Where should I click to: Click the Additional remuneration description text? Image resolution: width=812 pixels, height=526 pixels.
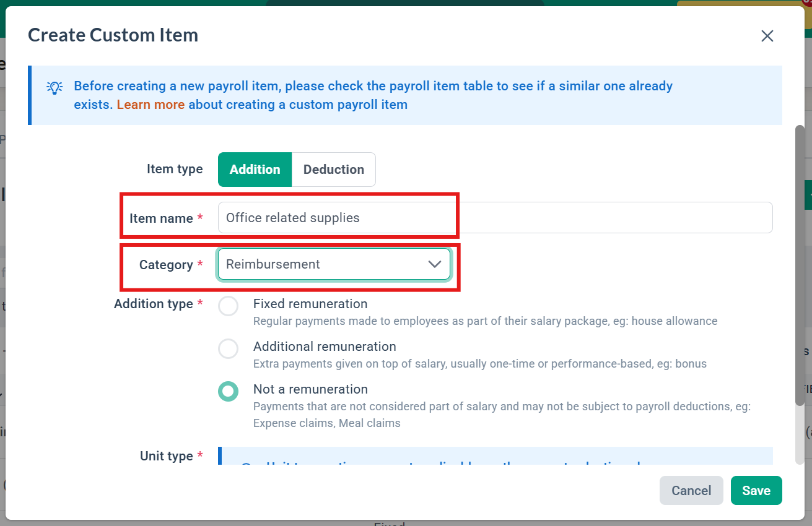coord(480,364)
